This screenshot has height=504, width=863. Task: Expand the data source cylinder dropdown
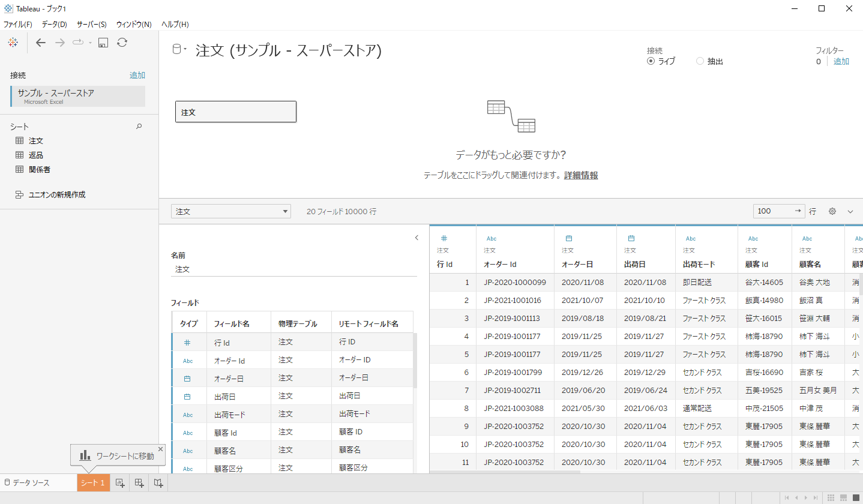coord(179,50)
